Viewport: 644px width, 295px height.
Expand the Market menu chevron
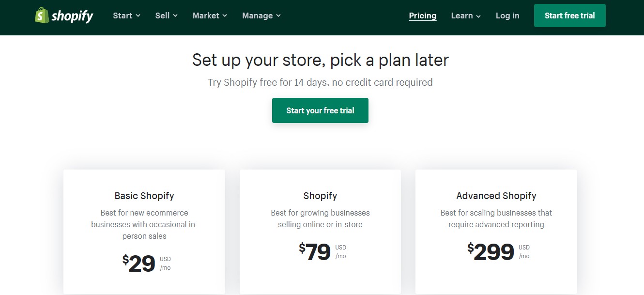224,16
